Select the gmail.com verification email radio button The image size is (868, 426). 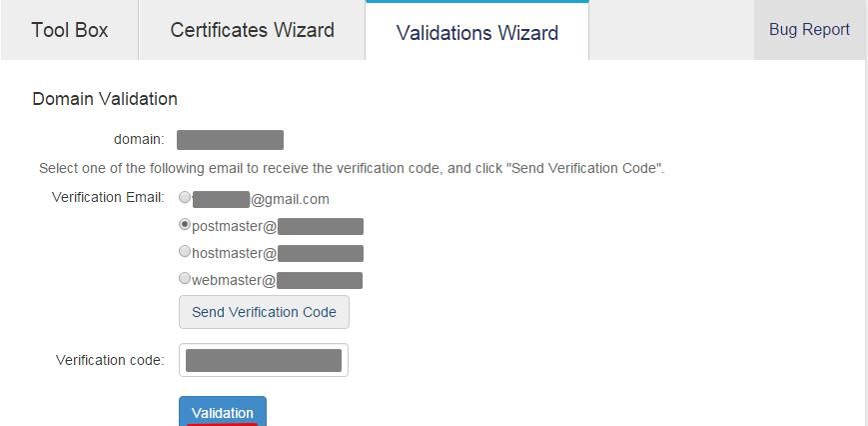pyautogui.click(x=185, y=198)
